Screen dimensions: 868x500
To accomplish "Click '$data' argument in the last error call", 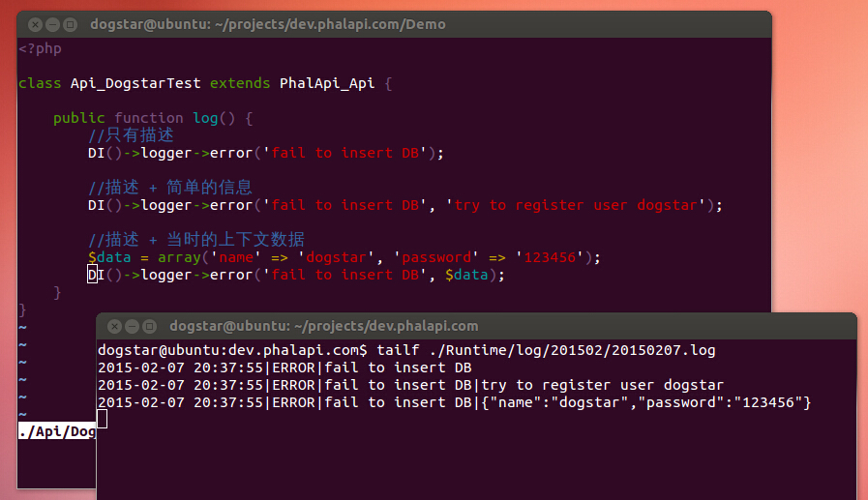I will click(466, 275).
